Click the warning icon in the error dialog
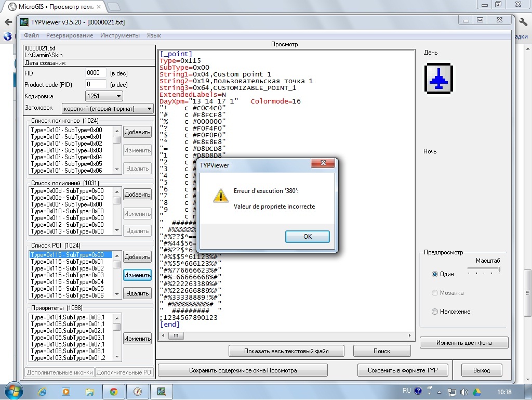532x400 pixels. [x=221, y=196]
